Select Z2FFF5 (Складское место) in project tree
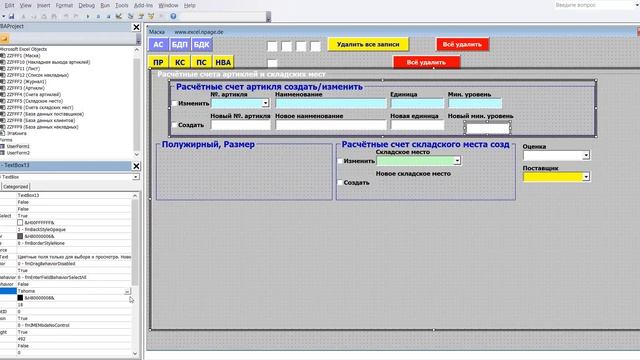Screen dimensions: 640x360 (x=35, y=101)
